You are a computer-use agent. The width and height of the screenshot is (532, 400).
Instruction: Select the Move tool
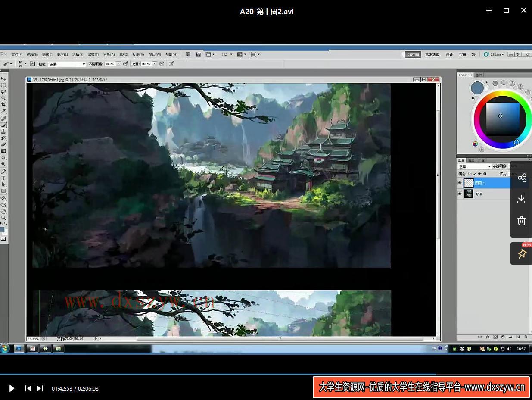click(x=3, y=78)
